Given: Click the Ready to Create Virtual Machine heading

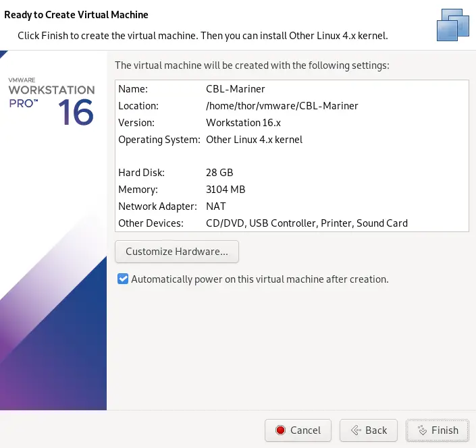Looking at the screenshot, I should click(x=76, y=15).
